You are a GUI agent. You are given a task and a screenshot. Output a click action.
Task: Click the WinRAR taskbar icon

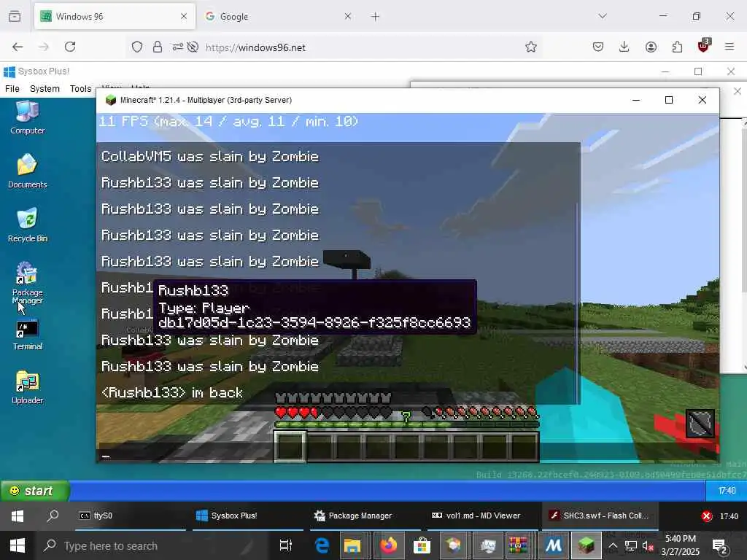518,545
